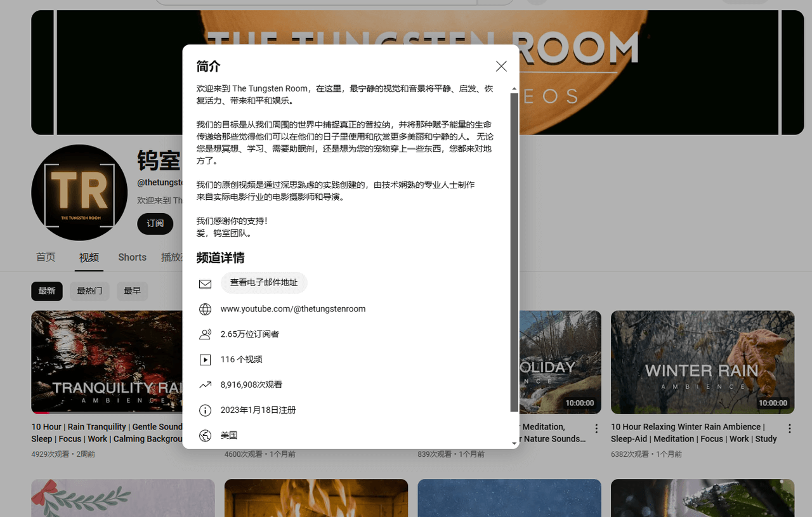
Task: Select the 最早 sort chip
Action: point(133,291)
